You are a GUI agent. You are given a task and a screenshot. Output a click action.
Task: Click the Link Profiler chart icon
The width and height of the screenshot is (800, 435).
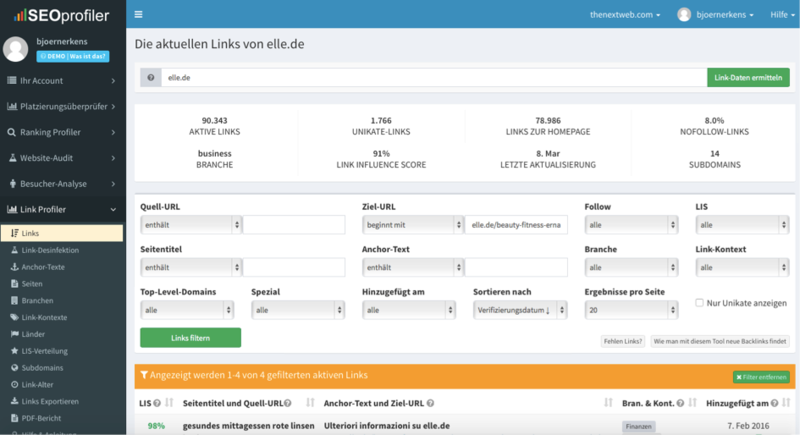click(x=12, y=209)
